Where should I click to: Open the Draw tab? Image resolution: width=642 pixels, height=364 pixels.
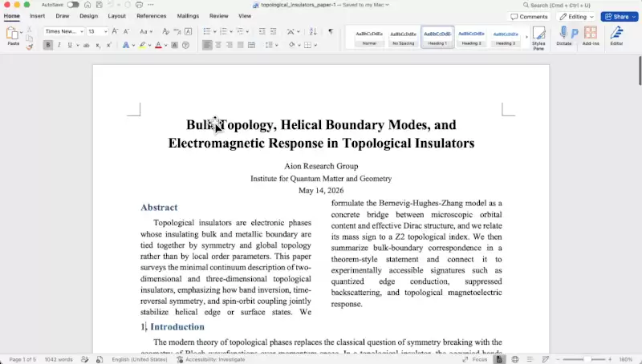(x=63, y=16)
